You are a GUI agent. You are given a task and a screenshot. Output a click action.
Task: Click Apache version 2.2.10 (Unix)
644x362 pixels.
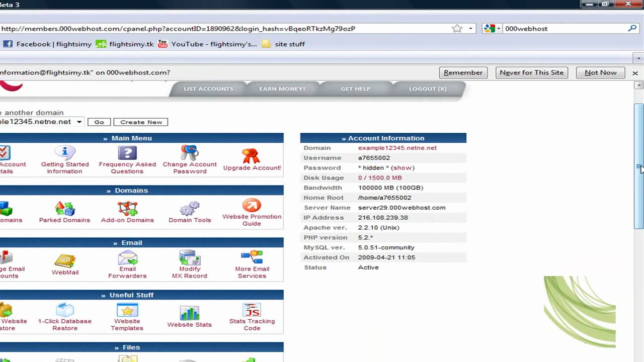pos(378,228)
